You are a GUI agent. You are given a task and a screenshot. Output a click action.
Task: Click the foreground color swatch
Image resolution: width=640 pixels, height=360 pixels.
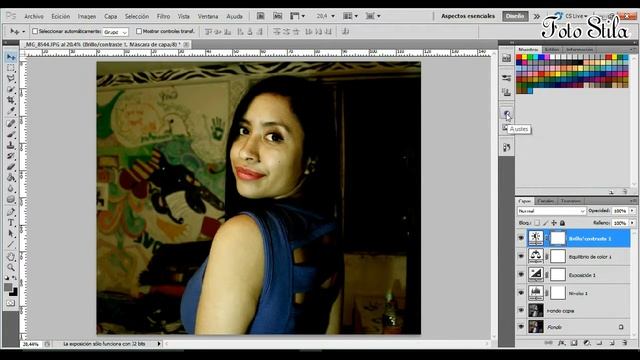coord(8,287)
